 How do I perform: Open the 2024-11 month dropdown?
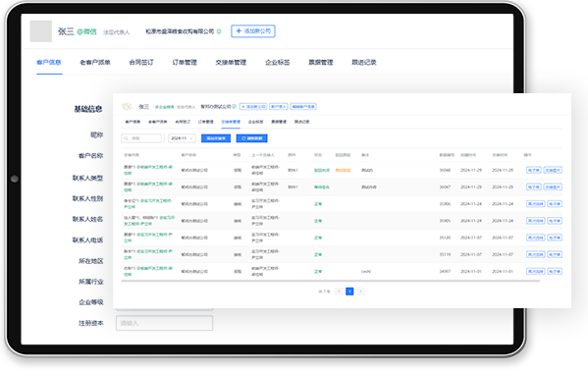(182, 138)
